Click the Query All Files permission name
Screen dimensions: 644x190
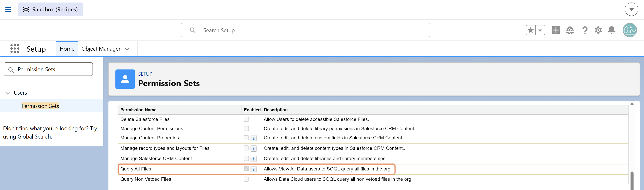[136, 169]
